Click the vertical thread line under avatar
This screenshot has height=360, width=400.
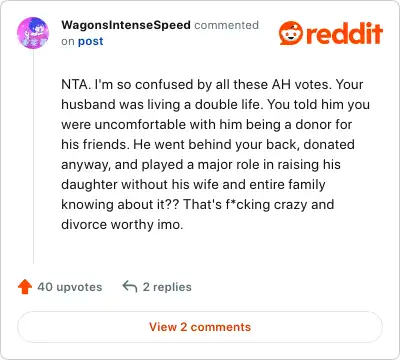click(x=33, y=157)
